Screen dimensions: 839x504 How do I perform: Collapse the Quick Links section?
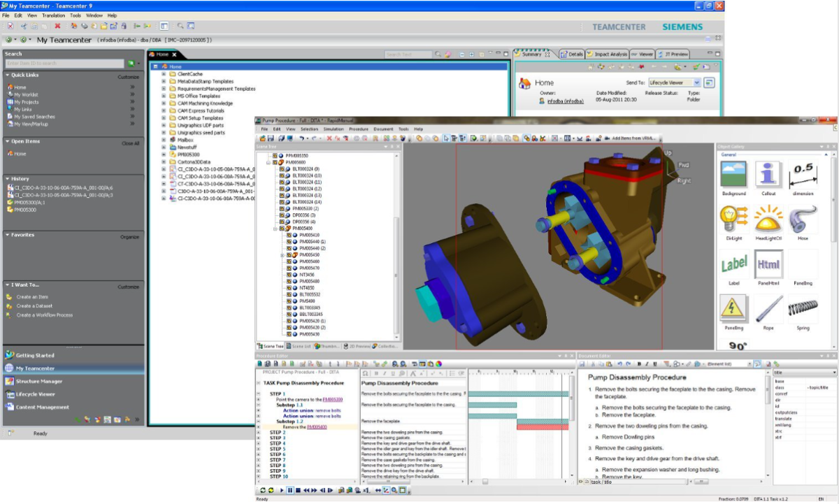(8, 75)
